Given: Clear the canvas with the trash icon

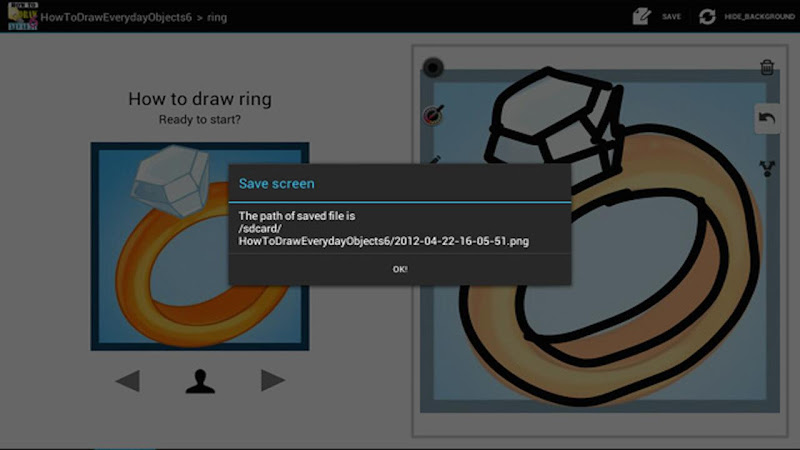Looking at the screenshot, I should (x=766, y=67).
